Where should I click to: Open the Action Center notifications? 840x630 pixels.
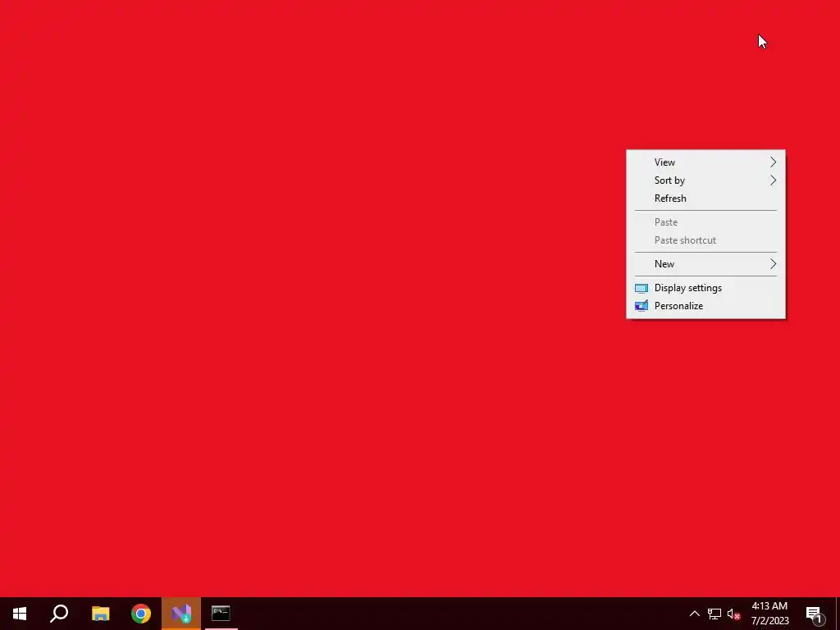pos(815,614)
